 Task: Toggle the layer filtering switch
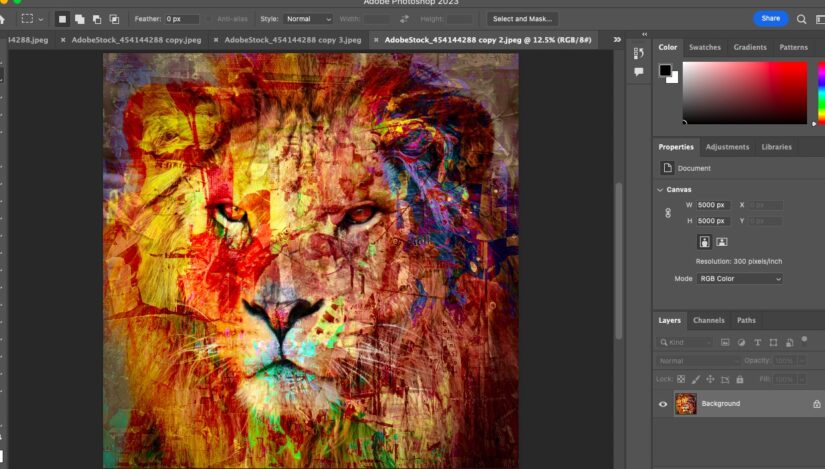pyautogui.click(x=804, y=340)
